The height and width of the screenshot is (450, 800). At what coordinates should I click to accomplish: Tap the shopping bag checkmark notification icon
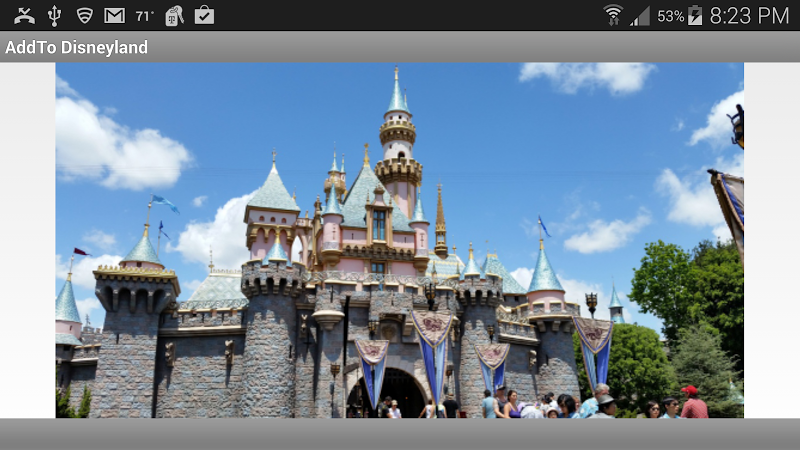point(204,15)
